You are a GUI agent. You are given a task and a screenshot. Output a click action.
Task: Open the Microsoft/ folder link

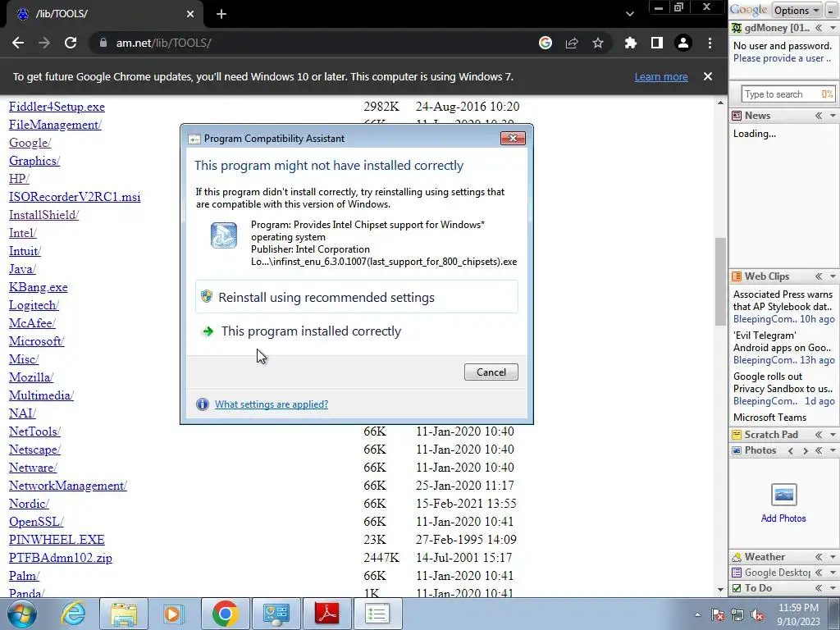(x=36, y=341)
